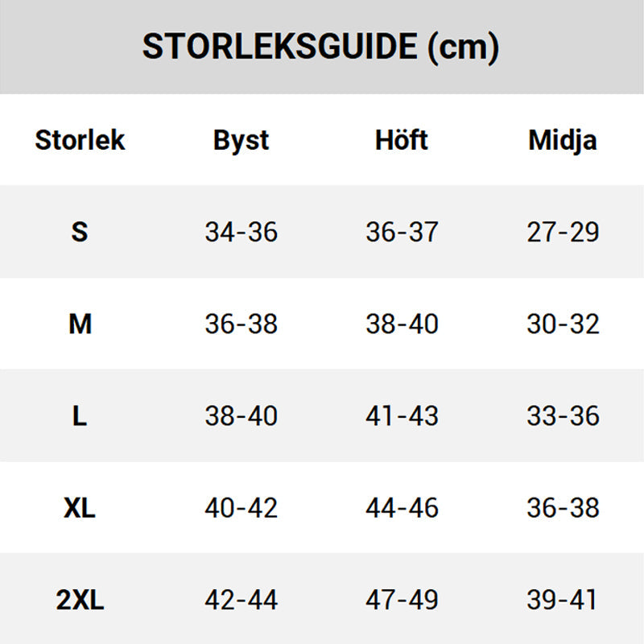This screenshot has height=644, width=644.
Task: Select the L size row label
Action: (79, 416)
